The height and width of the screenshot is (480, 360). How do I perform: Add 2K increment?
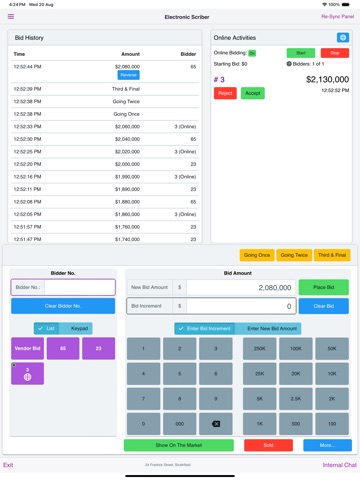332,399
